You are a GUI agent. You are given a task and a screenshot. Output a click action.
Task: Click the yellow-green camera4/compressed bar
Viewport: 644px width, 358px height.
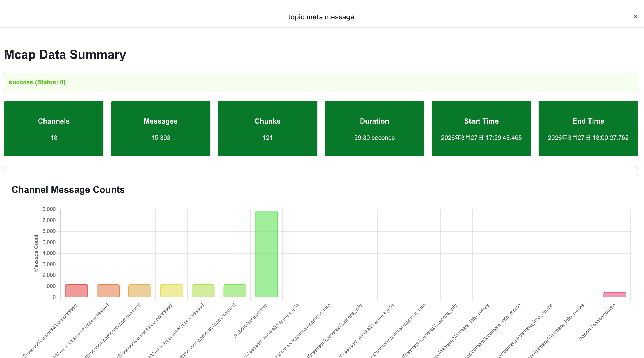click(x=203, y=291)
